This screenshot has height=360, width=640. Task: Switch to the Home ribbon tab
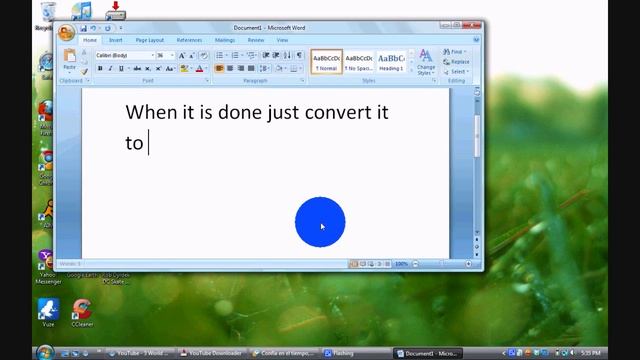pos(90,40)
